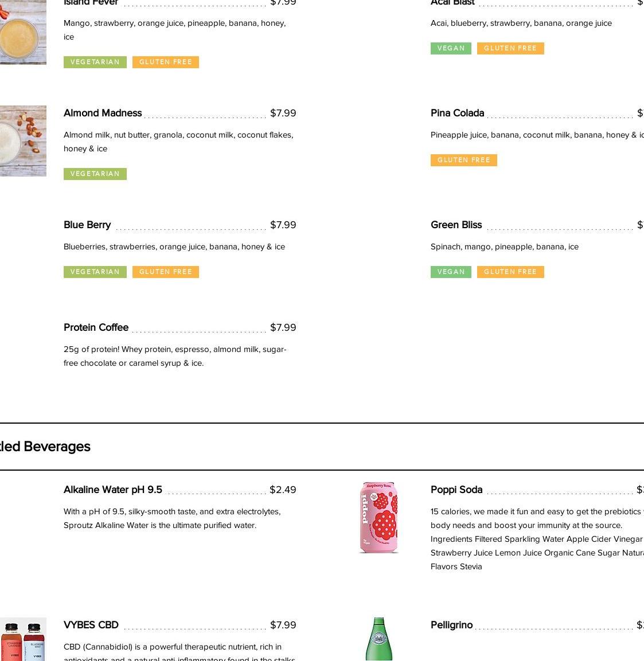Click the Poppi Soda can image
Image resolution: width=644 pixels, height=661 pixels.
[378, 518]
